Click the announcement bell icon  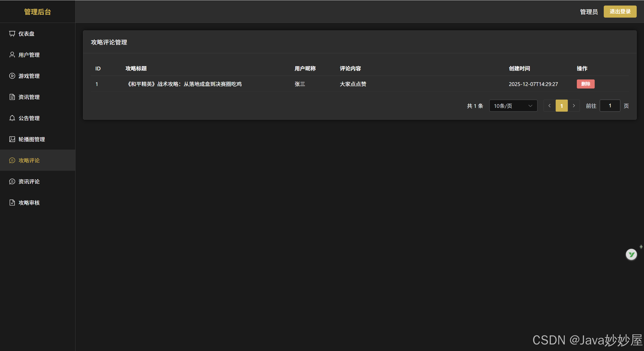(12, 118)
